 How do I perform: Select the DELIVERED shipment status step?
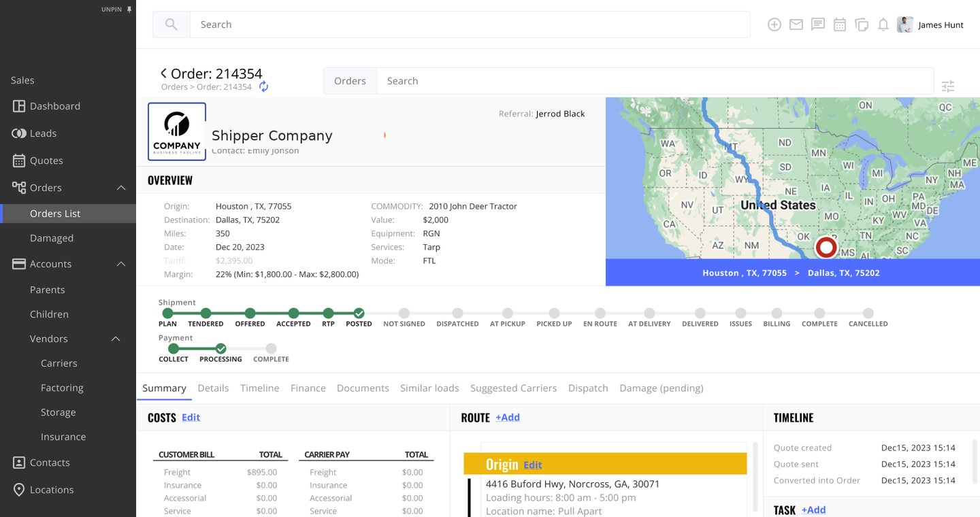click(700, 318)
